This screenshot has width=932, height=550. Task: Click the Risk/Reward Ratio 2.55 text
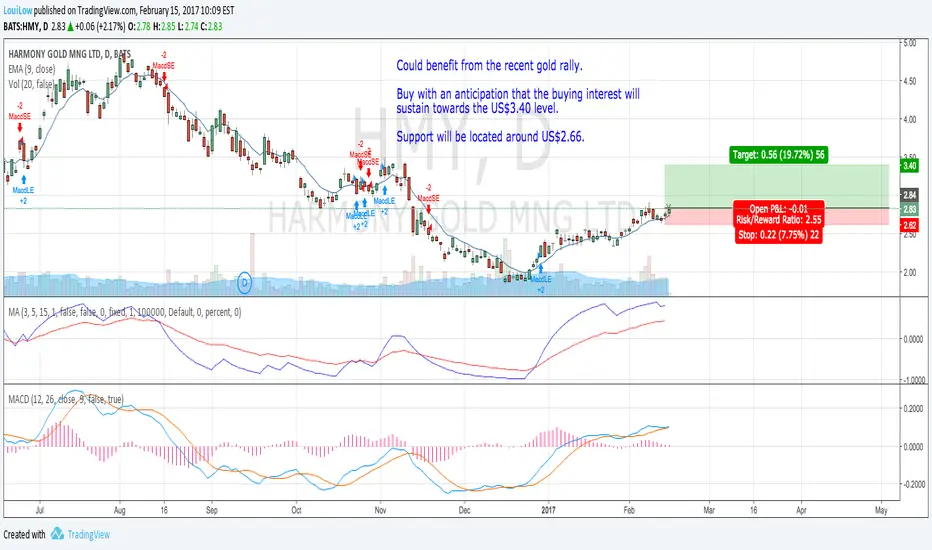pyautogui.click(x=779, y=219)
